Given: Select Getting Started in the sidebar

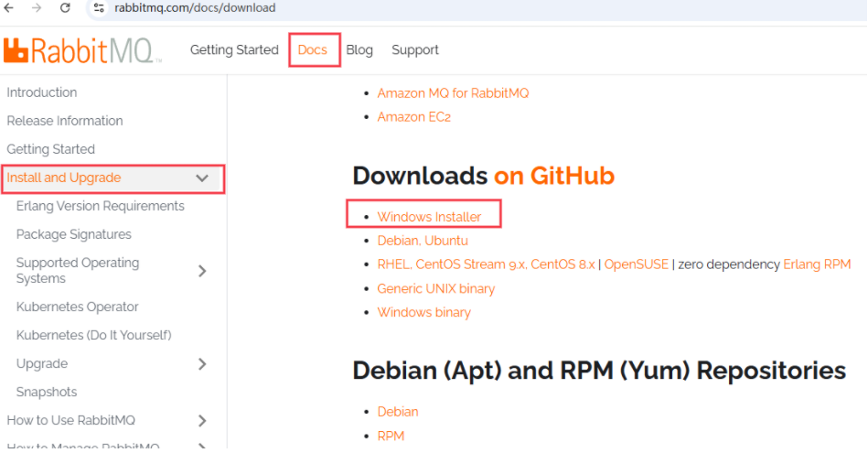Looking at the screenshot, I should coord(51,149).
